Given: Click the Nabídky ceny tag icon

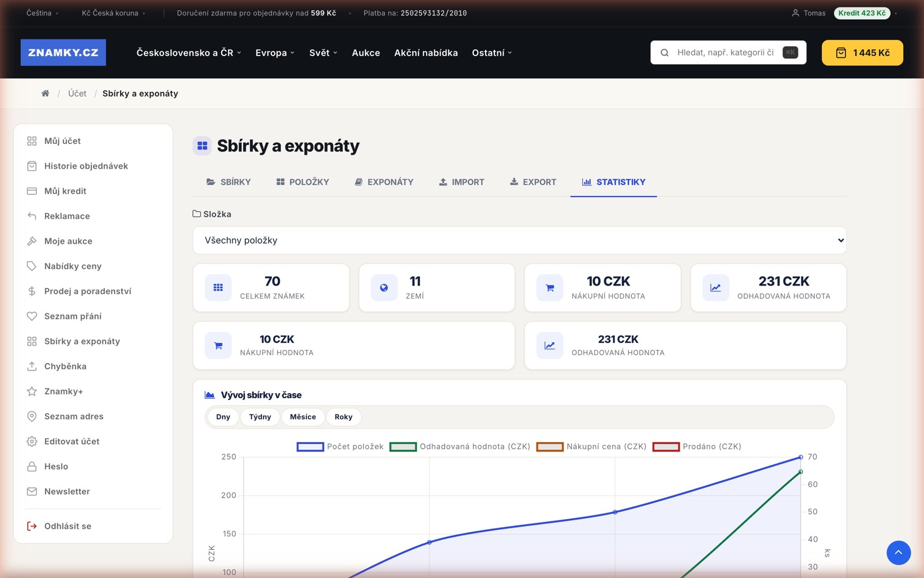Looking at the screenshot, I should pos(32,266).
